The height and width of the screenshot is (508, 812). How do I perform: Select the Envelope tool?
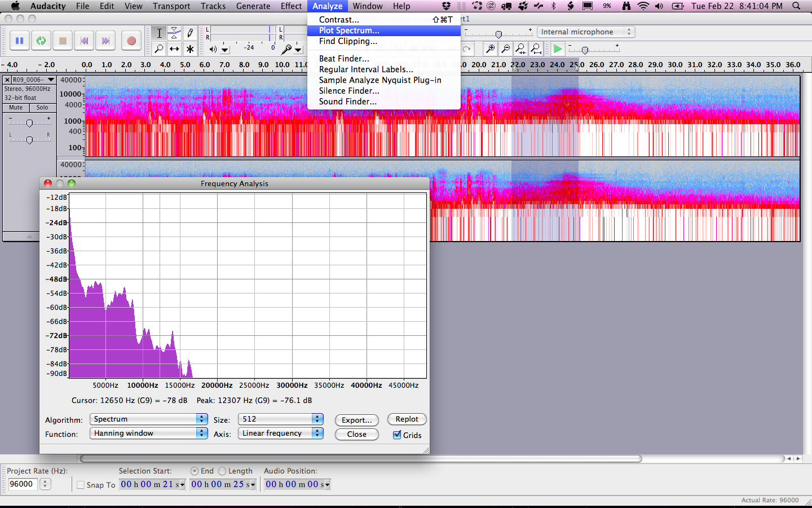point(175,33)
